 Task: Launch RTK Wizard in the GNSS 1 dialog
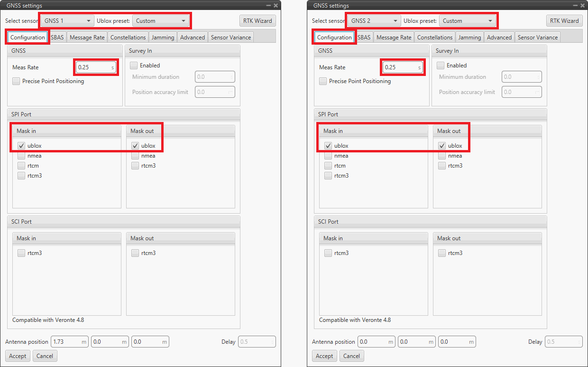[x=257, y=21]
